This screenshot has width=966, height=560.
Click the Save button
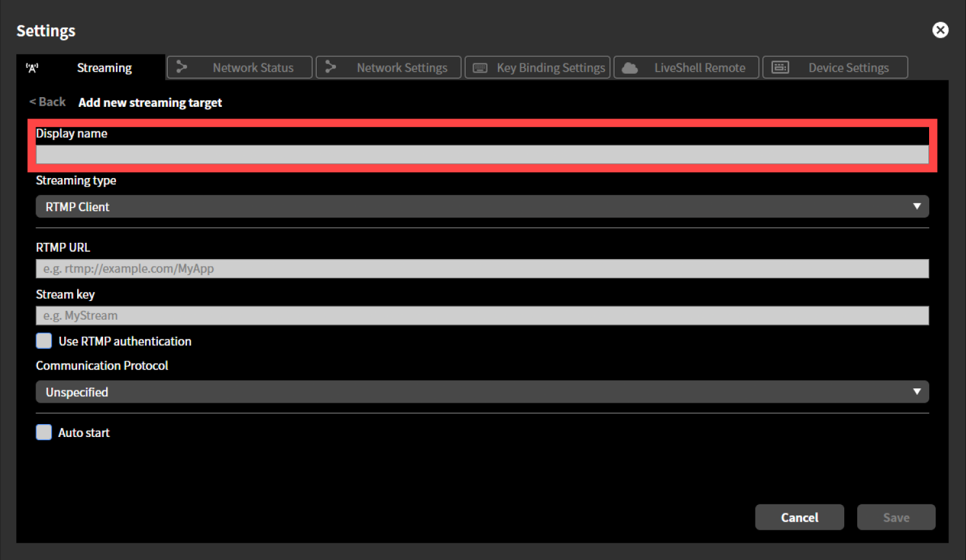pyautogui.click(x=896, y=517)
